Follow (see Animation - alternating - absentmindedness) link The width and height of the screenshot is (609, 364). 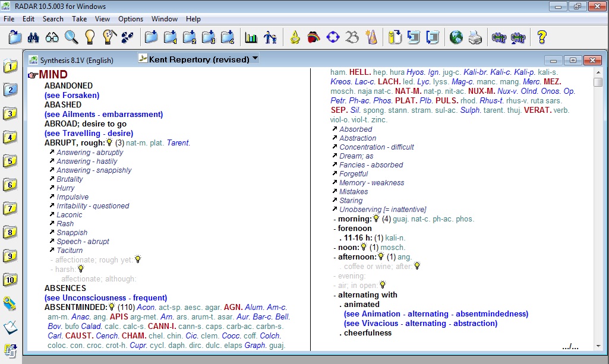[x=436, y=314]
